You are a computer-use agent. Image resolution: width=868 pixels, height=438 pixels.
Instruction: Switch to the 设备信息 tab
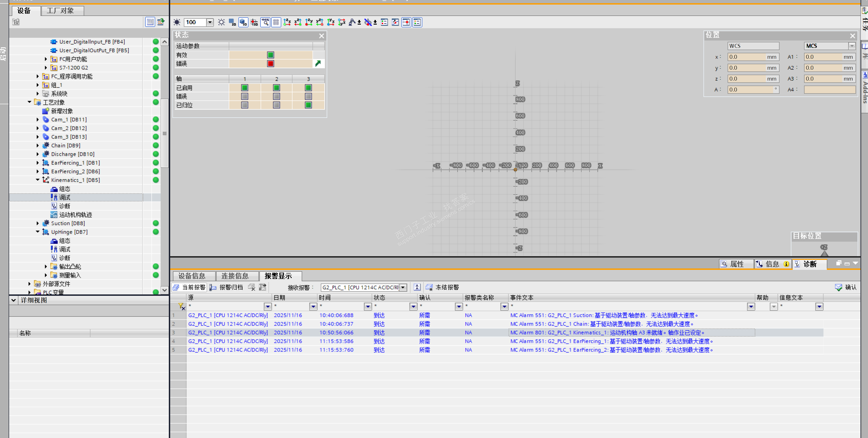pos(192,276)
